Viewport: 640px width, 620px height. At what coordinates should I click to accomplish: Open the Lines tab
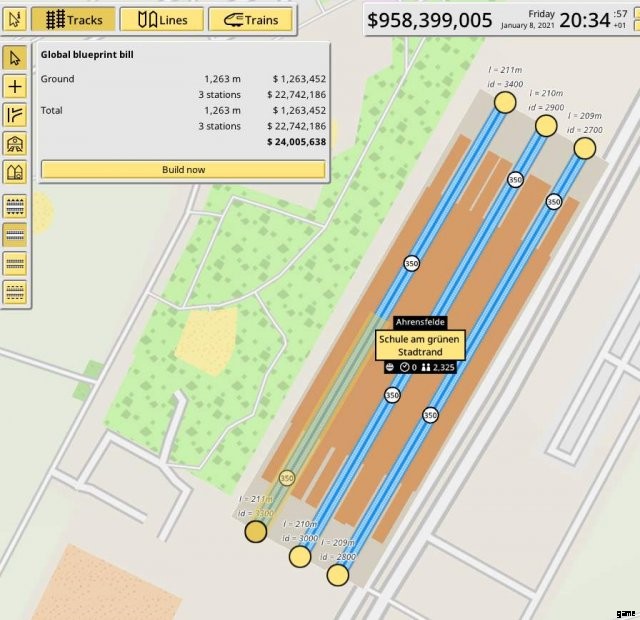click(161, 19)
